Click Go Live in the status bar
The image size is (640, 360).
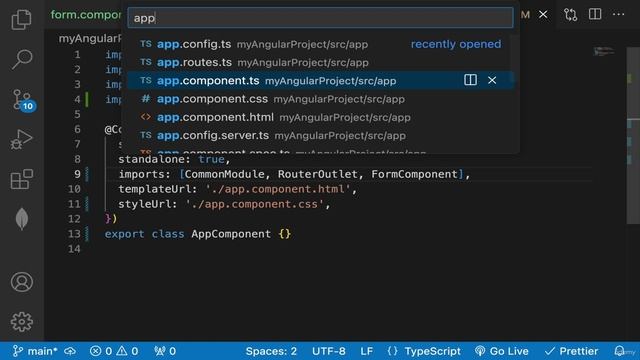tap(502, 351)
